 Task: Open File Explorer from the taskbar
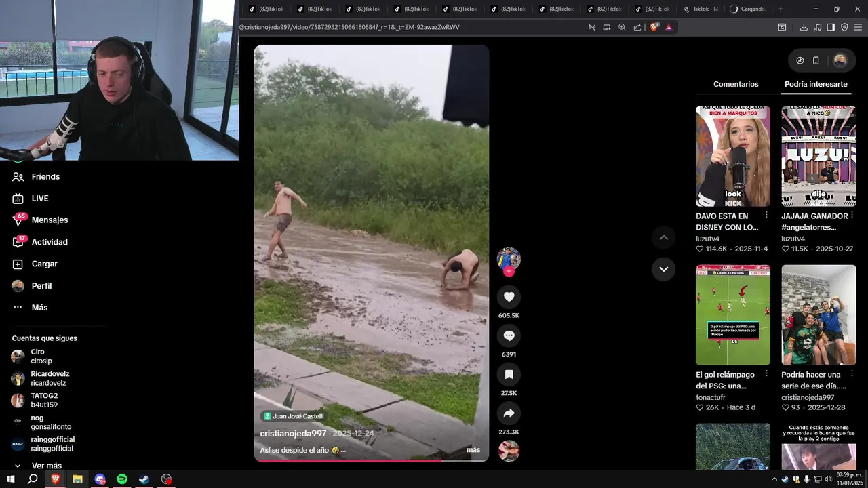click(77, 479)
